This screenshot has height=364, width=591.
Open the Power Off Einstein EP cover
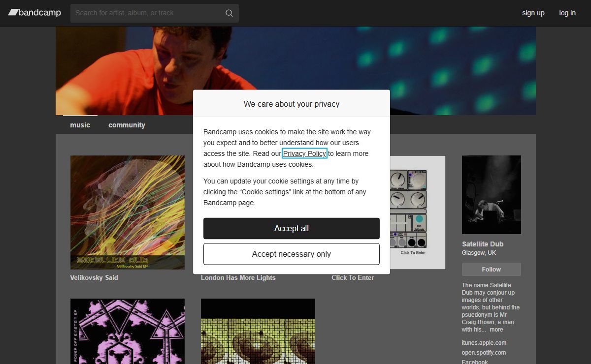coord(128,331)
